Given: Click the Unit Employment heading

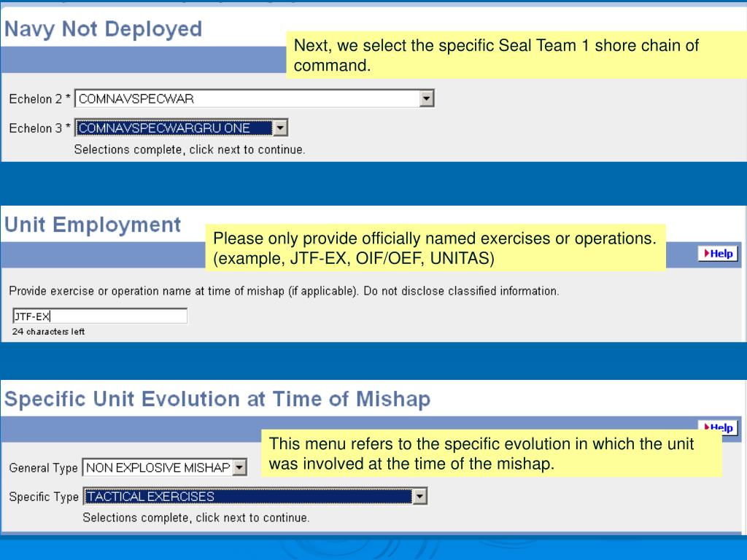Looking at the screenshot, I should click(93, 225).
